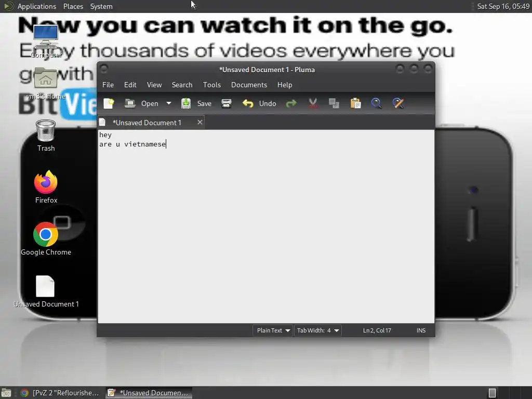Select the Firefox desktop icon

point(46,187)
